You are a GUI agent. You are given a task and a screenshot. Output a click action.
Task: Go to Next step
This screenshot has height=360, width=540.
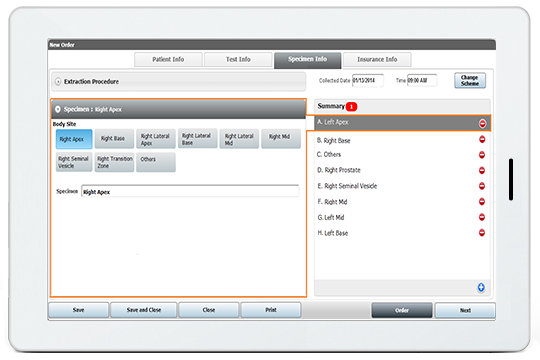tap(465, 310)
